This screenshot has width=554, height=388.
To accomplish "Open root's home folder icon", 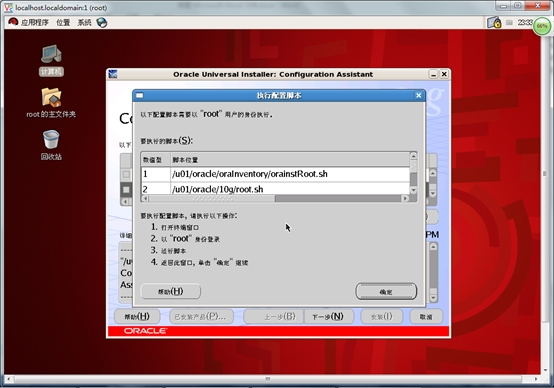I will pyautogui.click(x=51, y=102).
